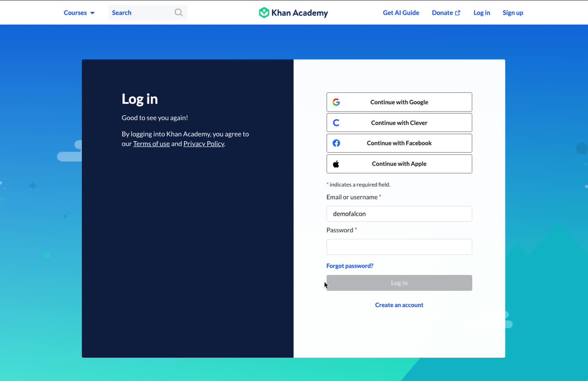Select Log in in the top navigation

point(482,13)
